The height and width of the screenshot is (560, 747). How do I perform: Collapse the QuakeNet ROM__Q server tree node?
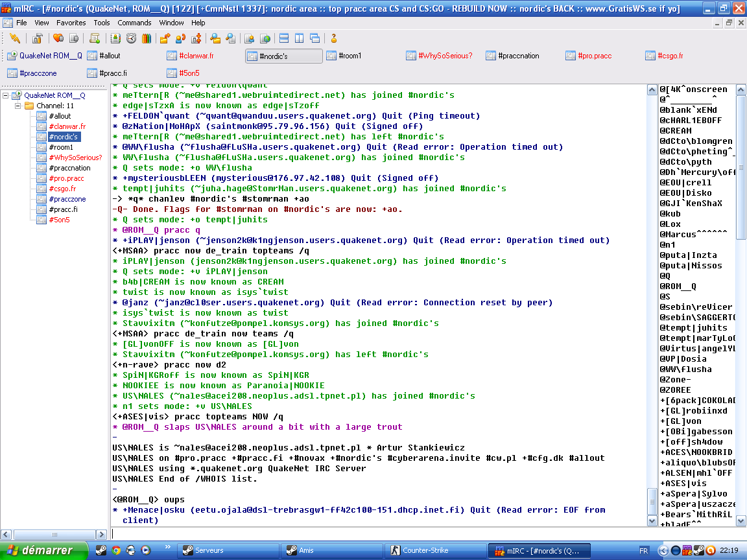[6, 95]
